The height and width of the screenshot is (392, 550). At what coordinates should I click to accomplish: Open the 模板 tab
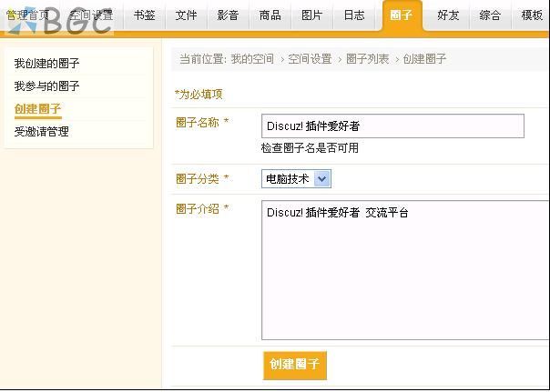pos(532,15)
